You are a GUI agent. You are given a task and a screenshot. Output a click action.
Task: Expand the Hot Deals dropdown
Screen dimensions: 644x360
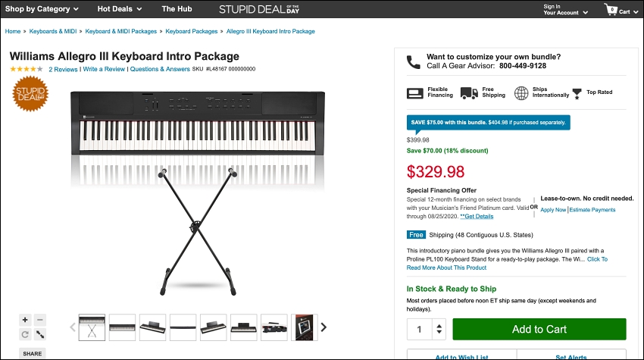(120, 8)
